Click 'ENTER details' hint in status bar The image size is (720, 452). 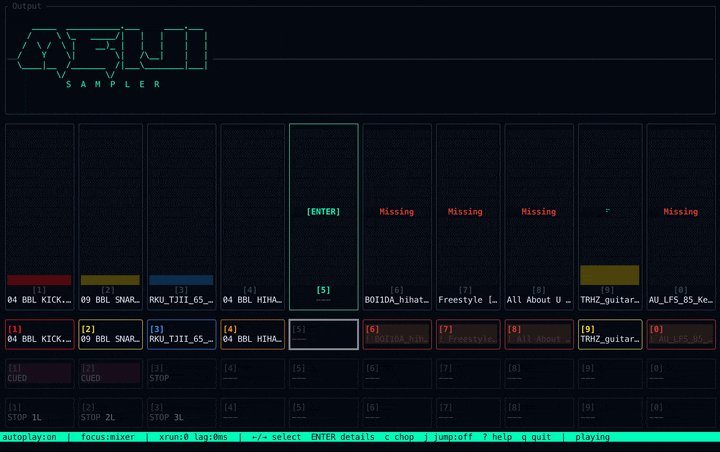(x=343, y=437)
